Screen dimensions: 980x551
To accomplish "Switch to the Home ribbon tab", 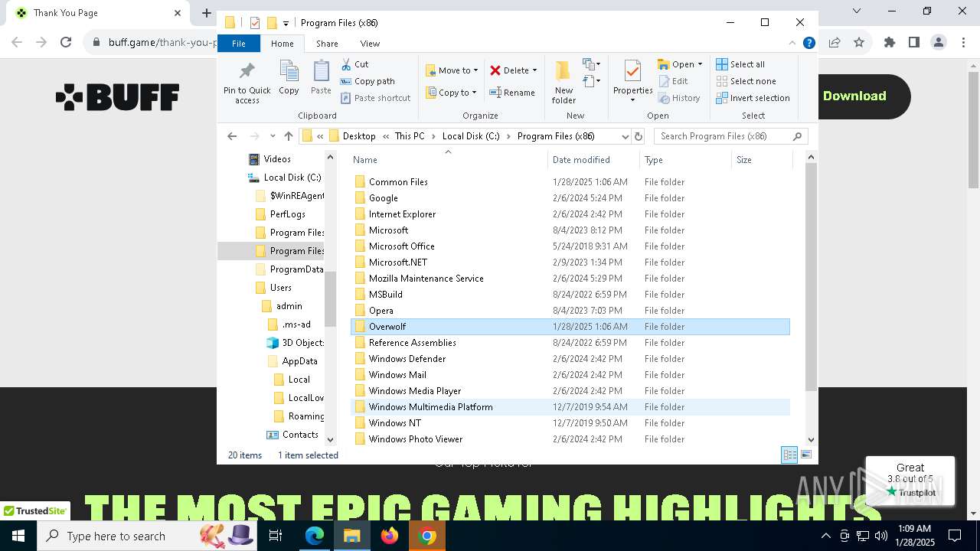I will 282,44.
